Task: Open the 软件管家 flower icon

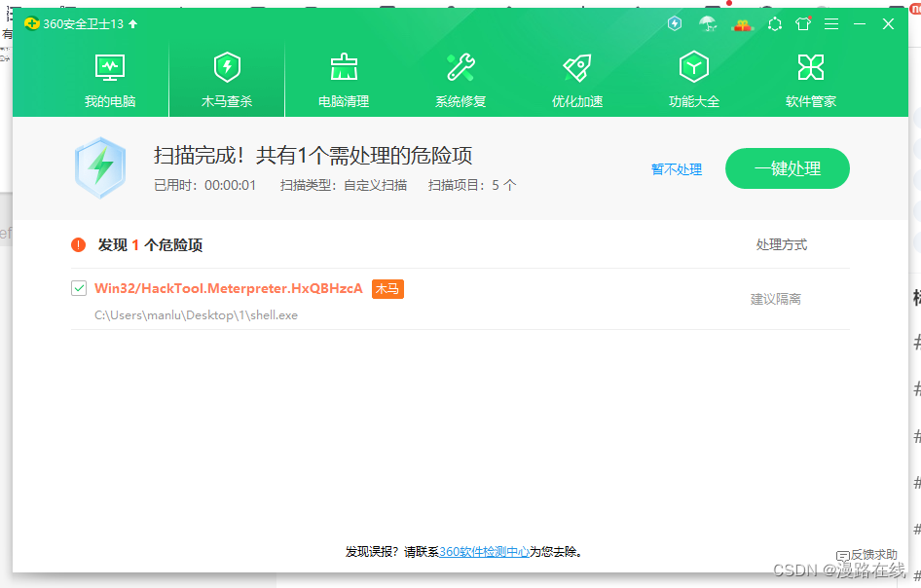Action: (x=811, y=67)
